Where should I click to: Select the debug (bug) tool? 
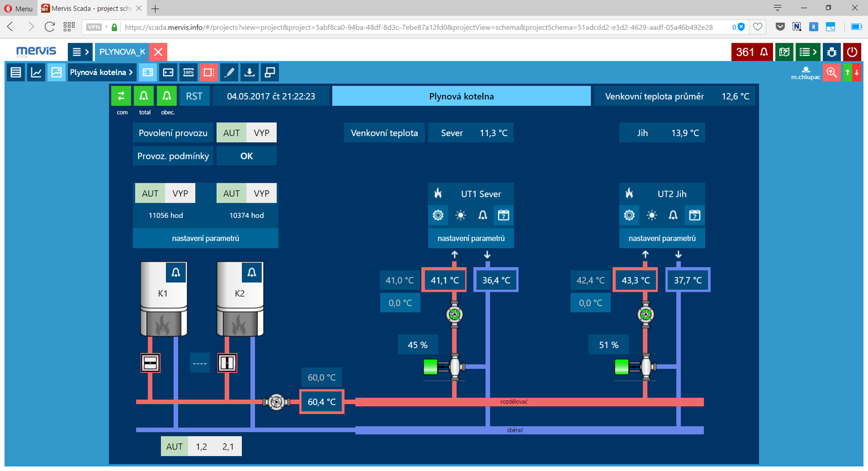tap(832, 52)
